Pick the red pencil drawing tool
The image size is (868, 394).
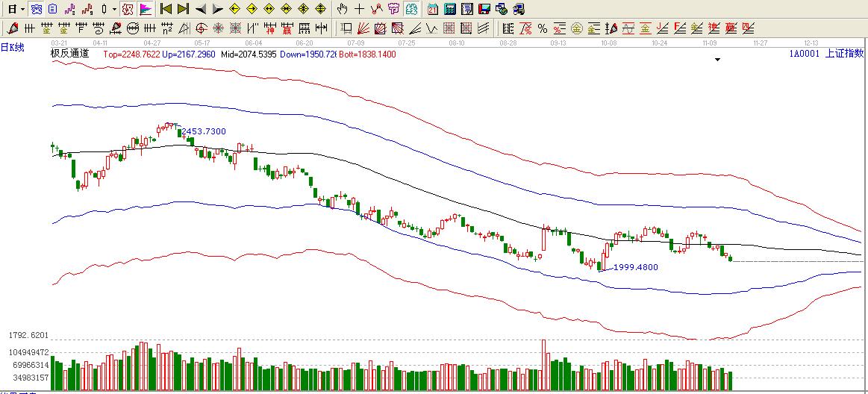tap(13, 28)
